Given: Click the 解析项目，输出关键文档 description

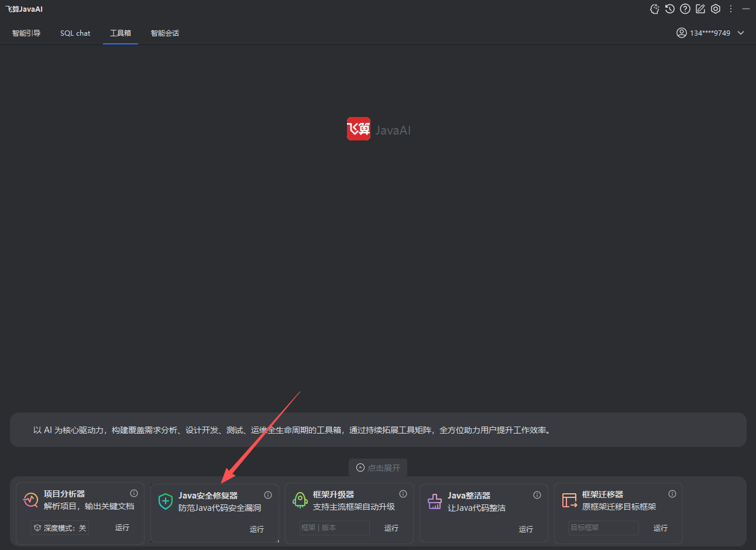Looking at the screenshot, I should pos(89,506).
